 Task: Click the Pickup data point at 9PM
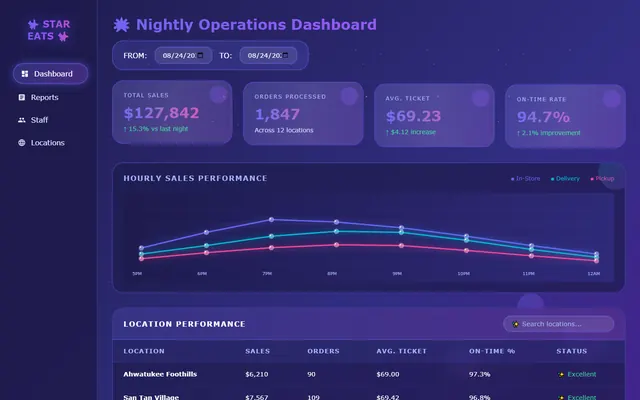401,246
